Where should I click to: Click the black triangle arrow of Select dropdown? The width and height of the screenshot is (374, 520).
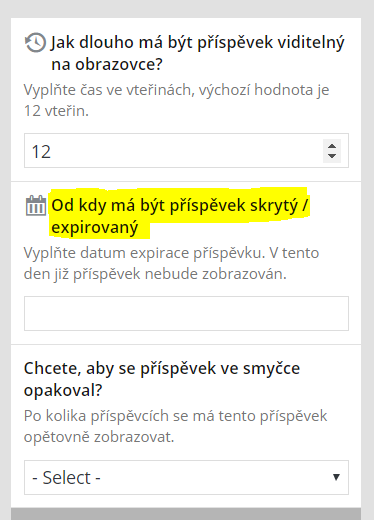[x=336, y=477]
